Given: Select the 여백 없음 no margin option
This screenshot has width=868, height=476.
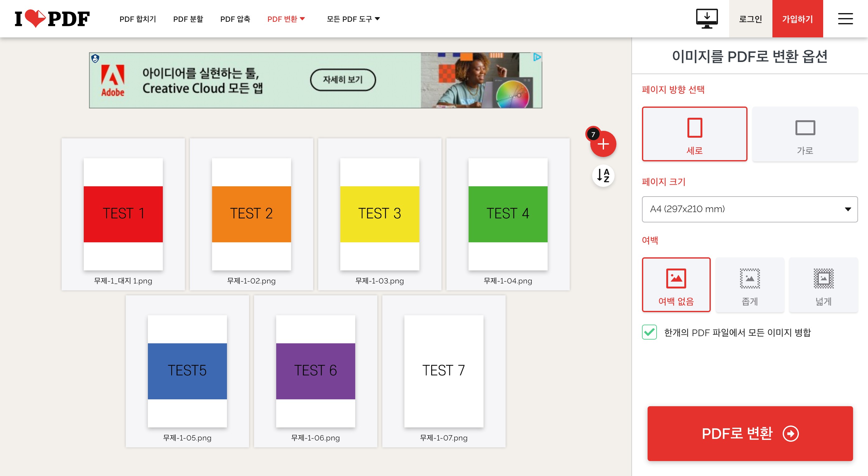Looking at the screenshot, I should pos(676,285).
